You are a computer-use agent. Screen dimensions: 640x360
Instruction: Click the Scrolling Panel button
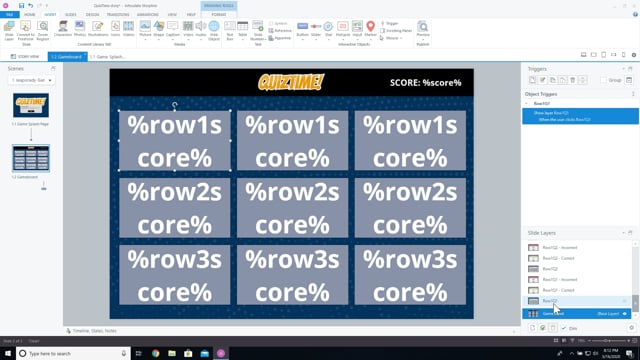(396, 31)
